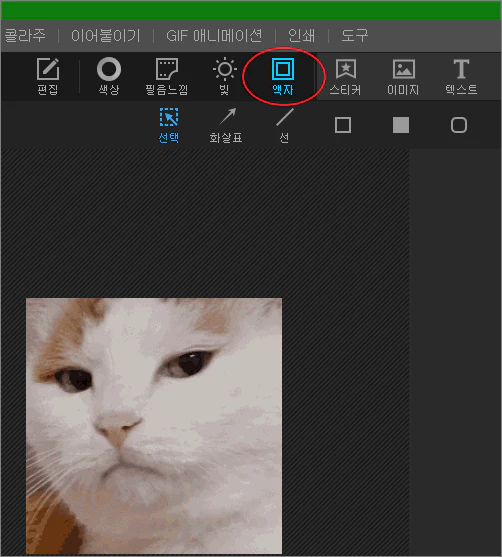Open the 편집 (Edit) tool
The width and height of the screenshot is (502, 557).
48,76
